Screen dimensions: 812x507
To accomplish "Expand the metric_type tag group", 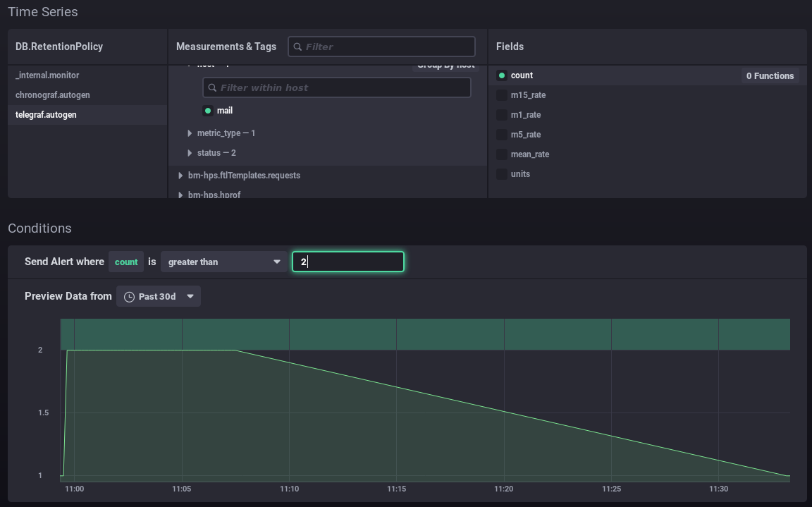I will (190, 133).
